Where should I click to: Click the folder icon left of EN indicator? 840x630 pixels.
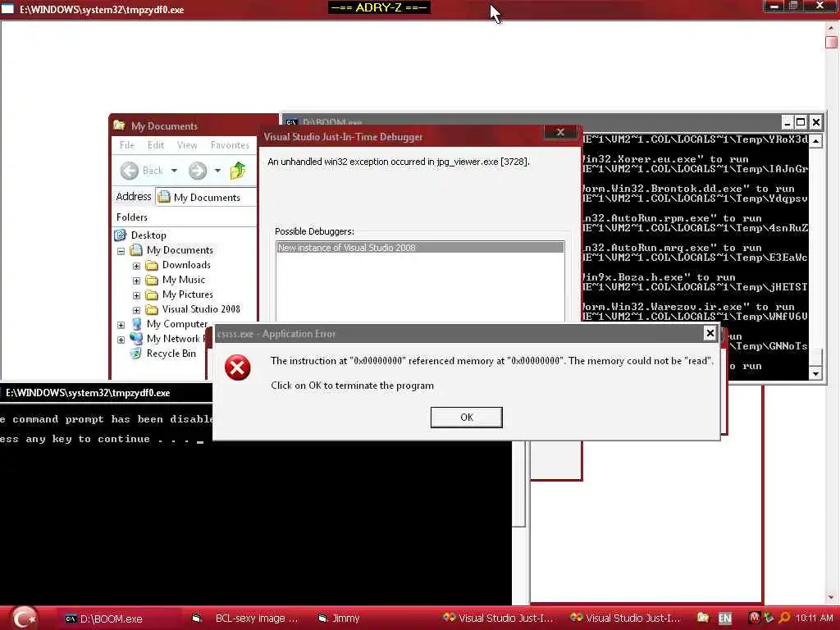point(703,619)
